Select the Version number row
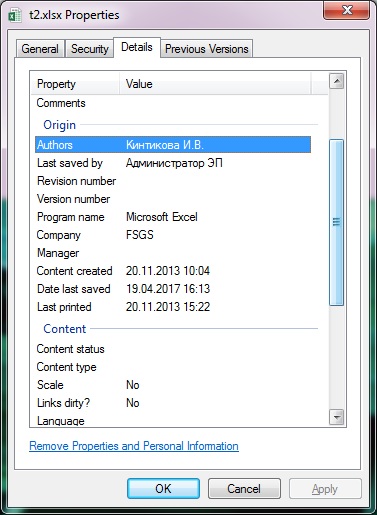The width and height of the screenshot is (377, 515). 173,199
